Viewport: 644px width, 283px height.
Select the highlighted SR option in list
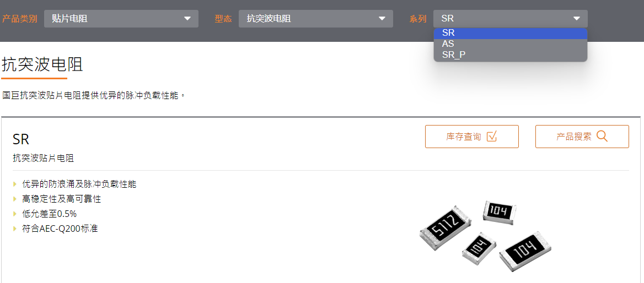[511, 33]
